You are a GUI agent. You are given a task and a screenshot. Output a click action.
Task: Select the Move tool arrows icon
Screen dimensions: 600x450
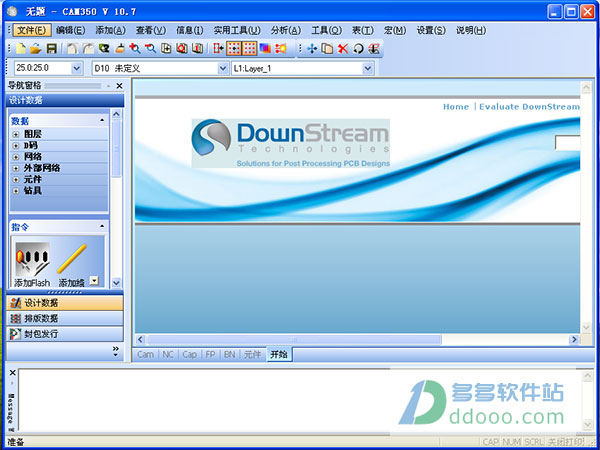point(312,49)
